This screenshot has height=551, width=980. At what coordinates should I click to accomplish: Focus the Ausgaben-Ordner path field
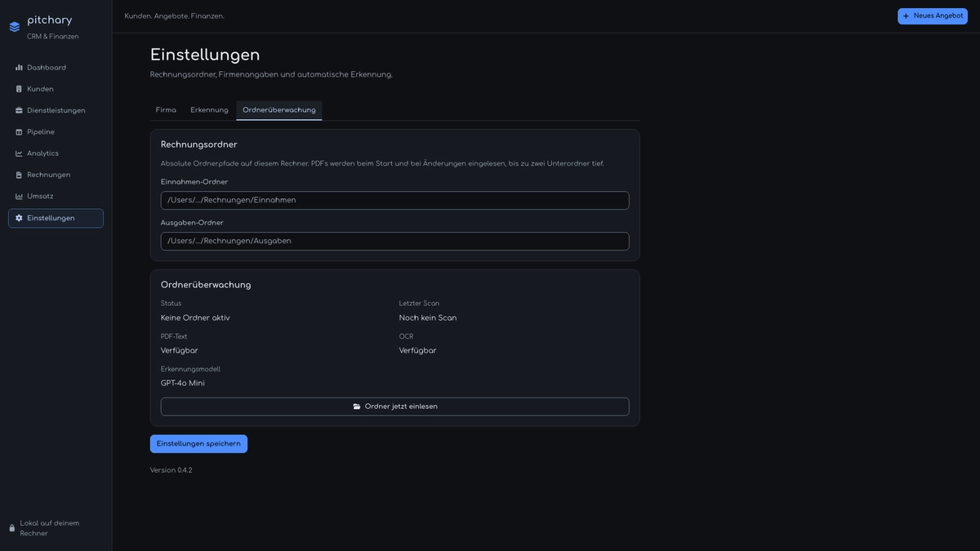click(x=394, y=241)
